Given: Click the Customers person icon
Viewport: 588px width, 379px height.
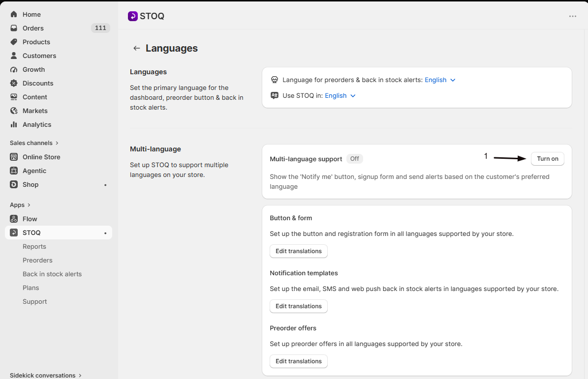Looking at the screenshot, I should (14, 56).
